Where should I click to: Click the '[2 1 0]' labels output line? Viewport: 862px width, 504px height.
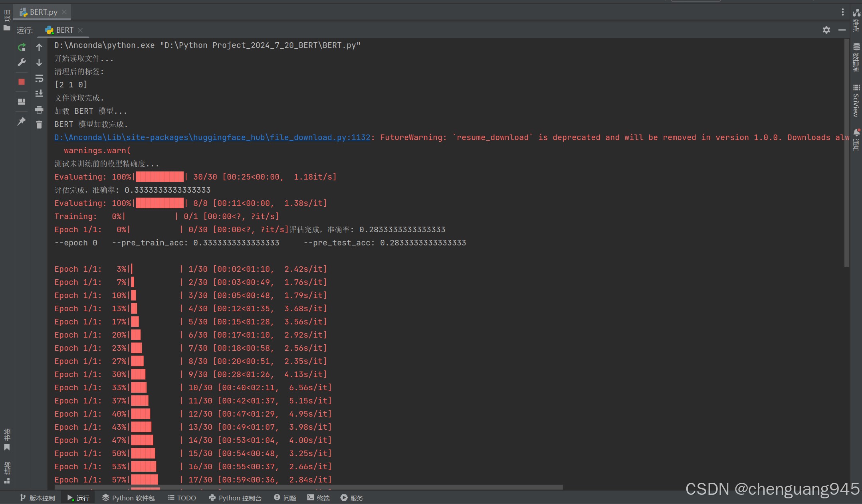click(x=71, y=85)
